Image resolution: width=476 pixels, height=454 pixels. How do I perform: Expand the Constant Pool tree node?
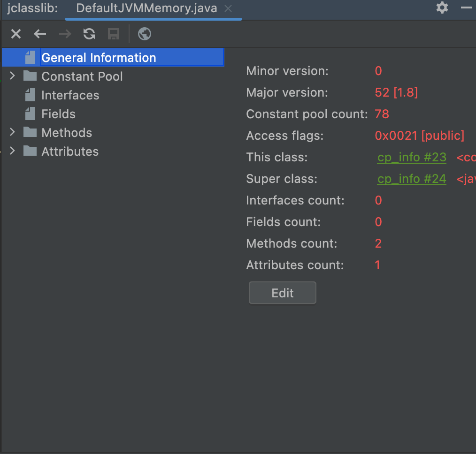click(13, 76)
